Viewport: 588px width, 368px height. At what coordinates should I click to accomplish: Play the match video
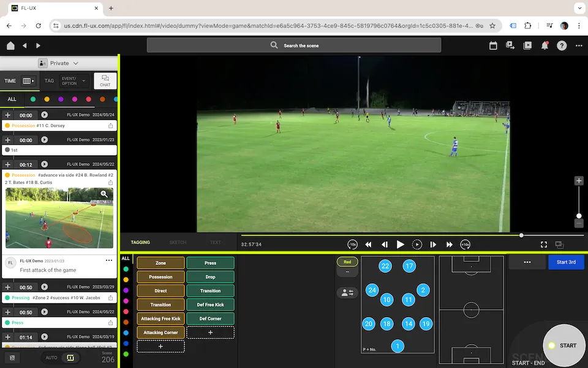pos(400,245)
